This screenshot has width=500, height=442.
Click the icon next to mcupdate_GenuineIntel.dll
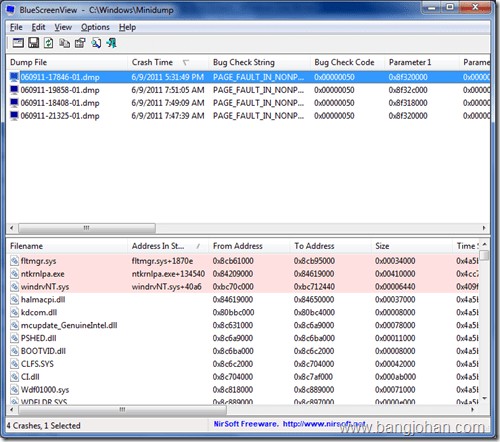click(x=14, y=325)
